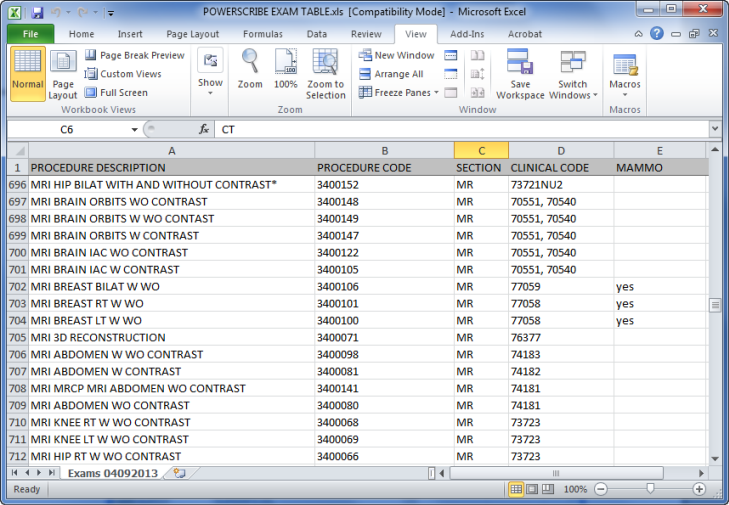This screenshot has width=729, height=505.
Task: Select column D header
Action: coord(561,151)
